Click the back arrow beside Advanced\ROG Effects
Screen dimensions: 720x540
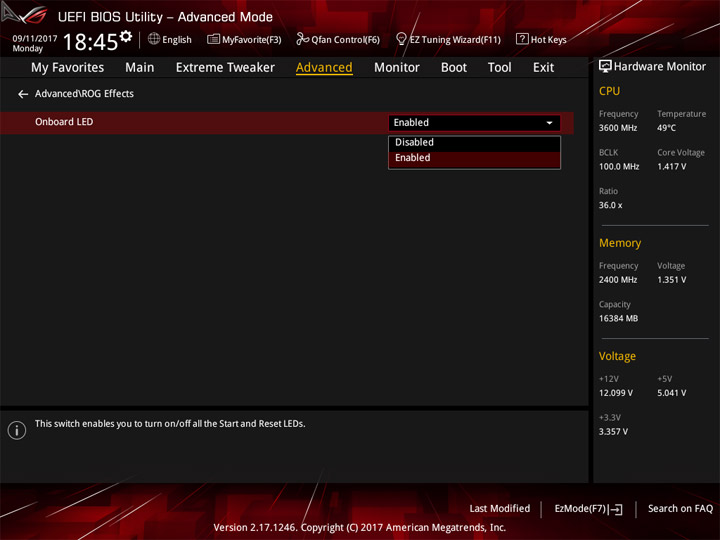click(x=23, y=94)
